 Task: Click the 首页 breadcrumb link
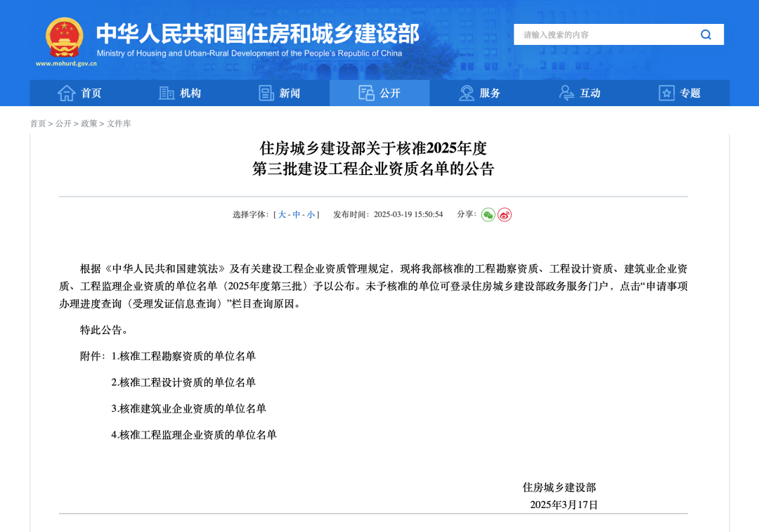[38, 124]
